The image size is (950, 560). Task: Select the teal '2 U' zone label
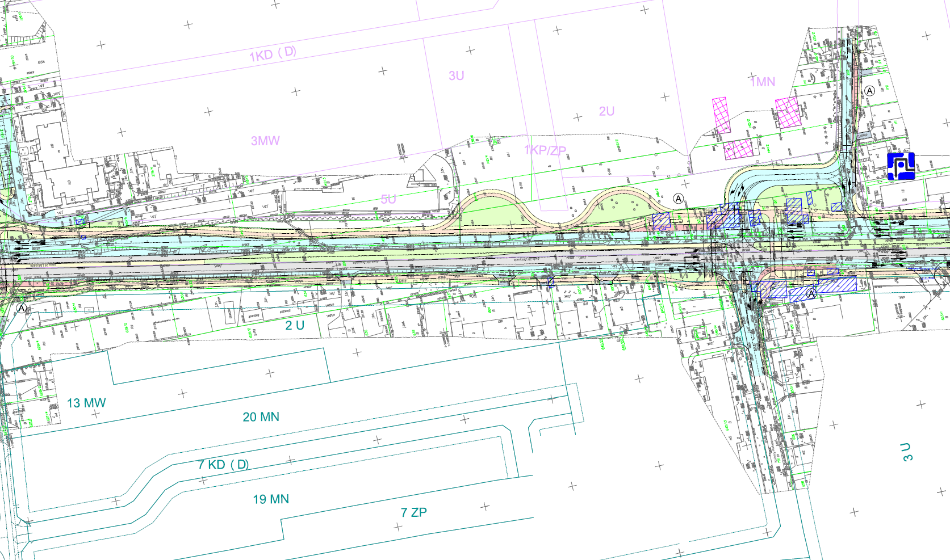point(295,325)
